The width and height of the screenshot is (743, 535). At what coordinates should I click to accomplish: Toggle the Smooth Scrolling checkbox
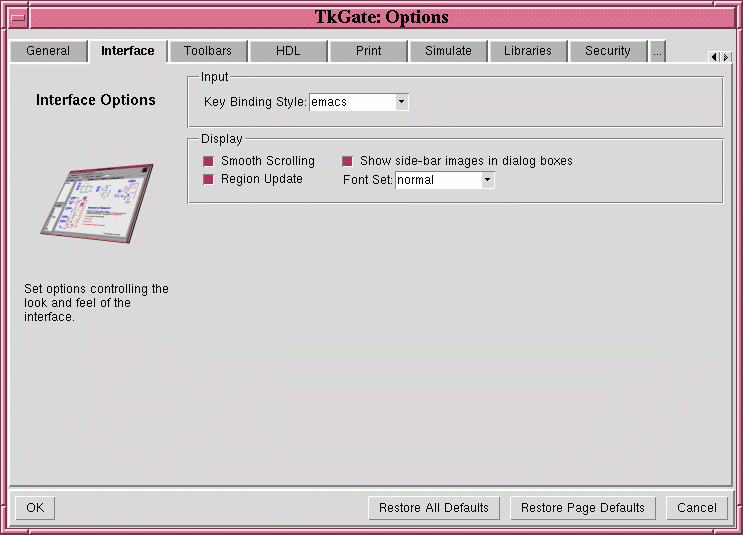pyautogui.click(x=209, y=161)
